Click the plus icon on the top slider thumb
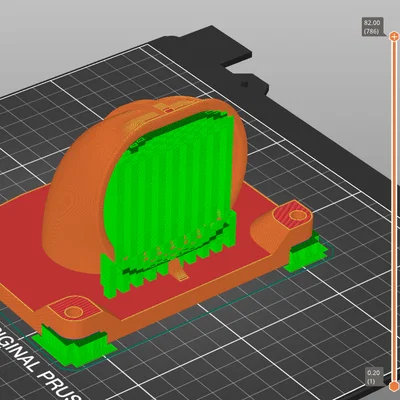The height and width of the screenshot is (400, 400). click(x=394, y=36)
